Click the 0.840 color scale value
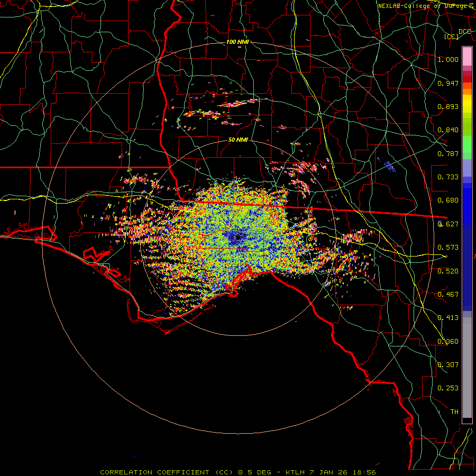Viewport: 476px width, 476px height. (448, 130)
